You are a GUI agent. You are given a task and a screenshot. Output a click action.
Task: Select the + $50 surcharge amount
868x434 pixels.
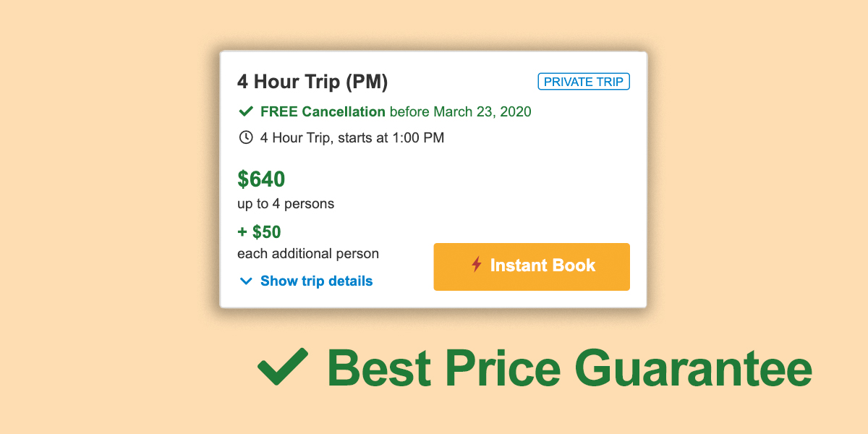(x=259, y=232)
